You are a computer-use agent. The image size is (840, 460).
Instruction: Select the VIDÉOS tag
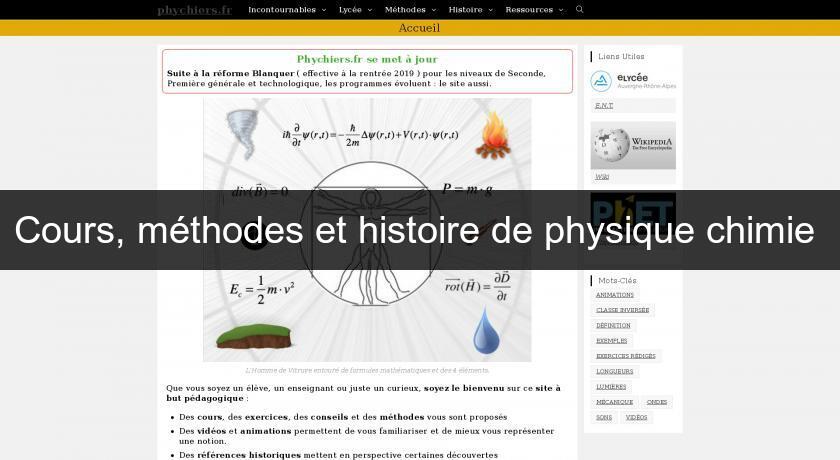(x=636, y=417)
